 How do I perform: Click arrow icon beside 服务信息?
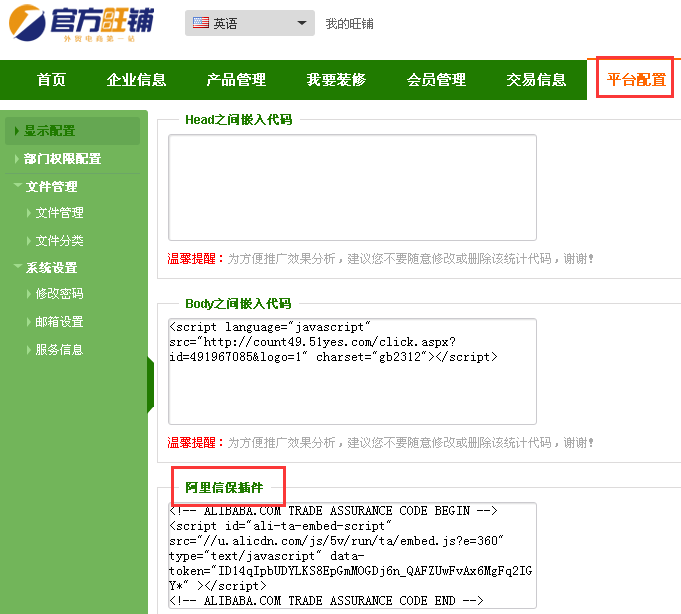pos(29,350)
